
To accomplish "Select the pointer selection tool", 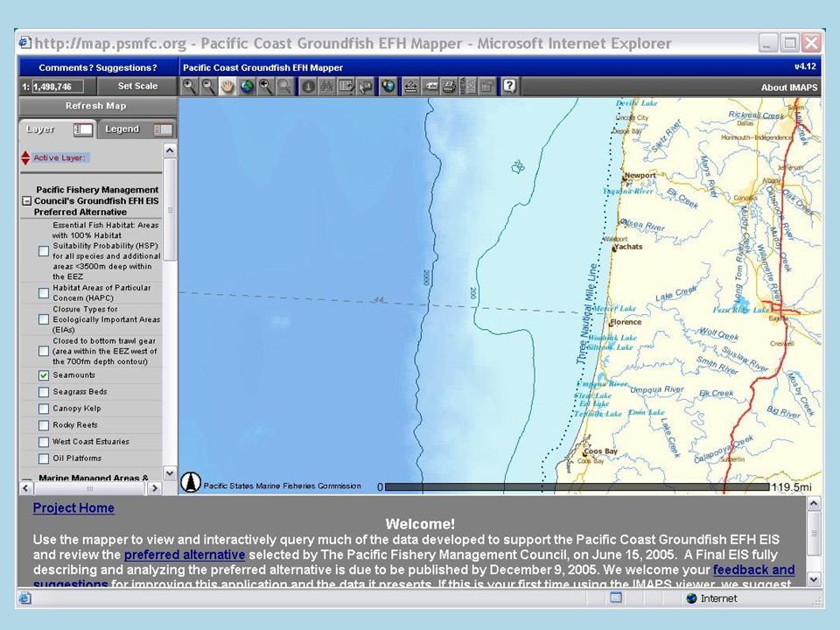I will click(366, 87).
